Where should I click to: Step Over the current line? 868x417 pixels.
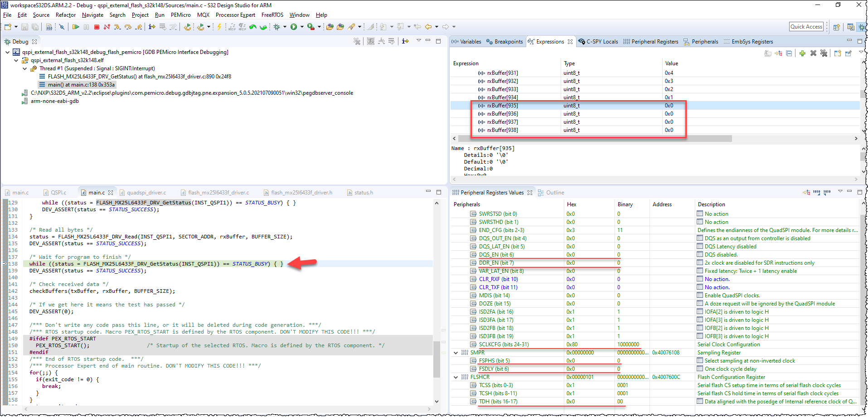pyautogui.click(x=127, y=27)
